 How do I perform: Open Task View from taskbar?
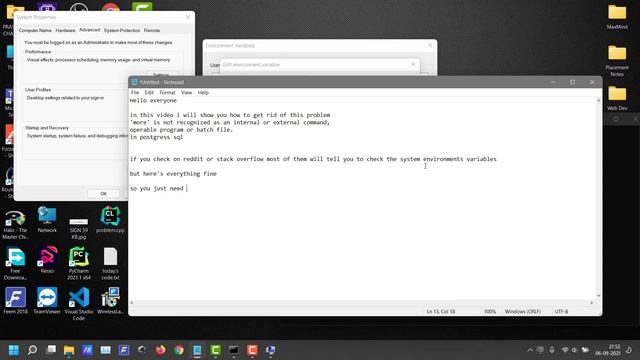51,350
